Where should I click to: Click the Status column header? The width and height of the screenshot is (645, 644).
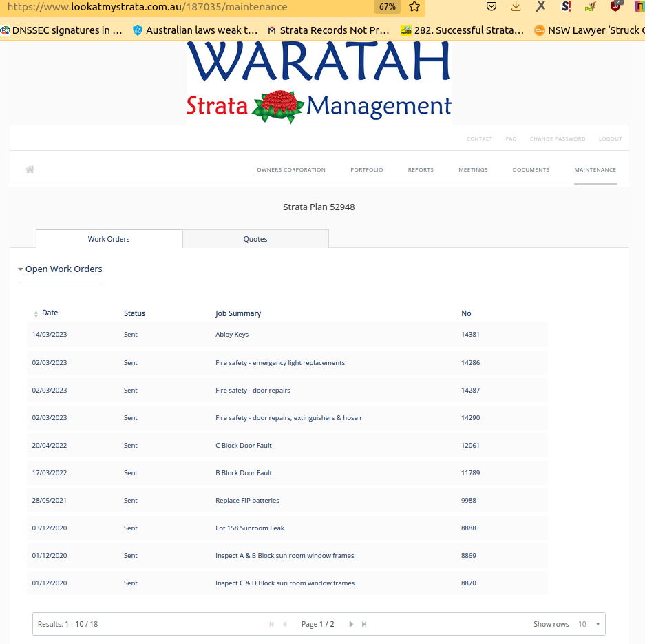[134, 313]
